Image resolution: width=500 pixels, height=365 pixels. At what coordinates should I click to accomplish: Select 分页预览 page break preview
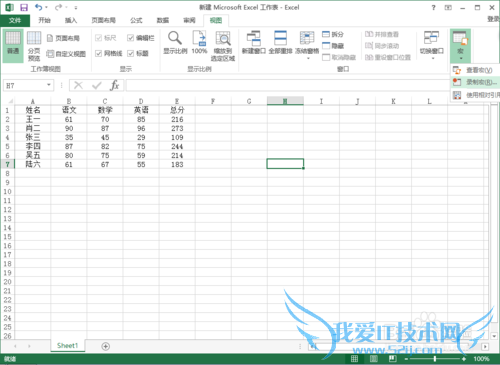coord(34,46)
